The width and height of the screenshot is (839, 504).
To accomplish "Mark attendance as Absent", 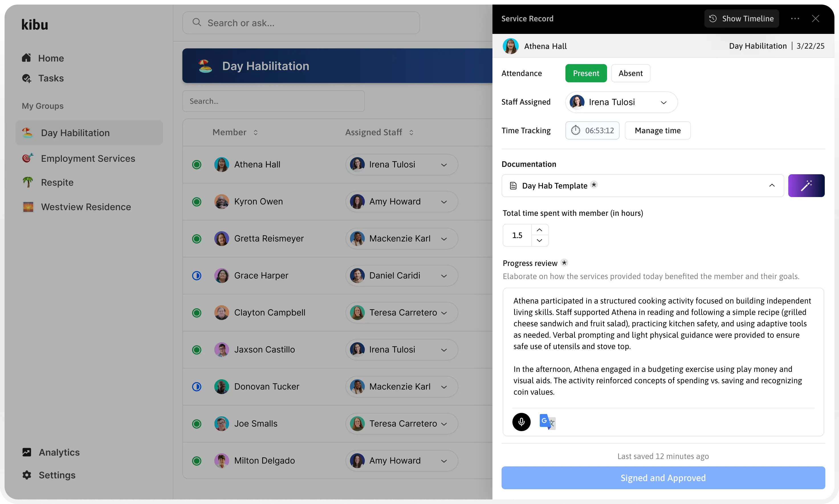I will (630, 73).
